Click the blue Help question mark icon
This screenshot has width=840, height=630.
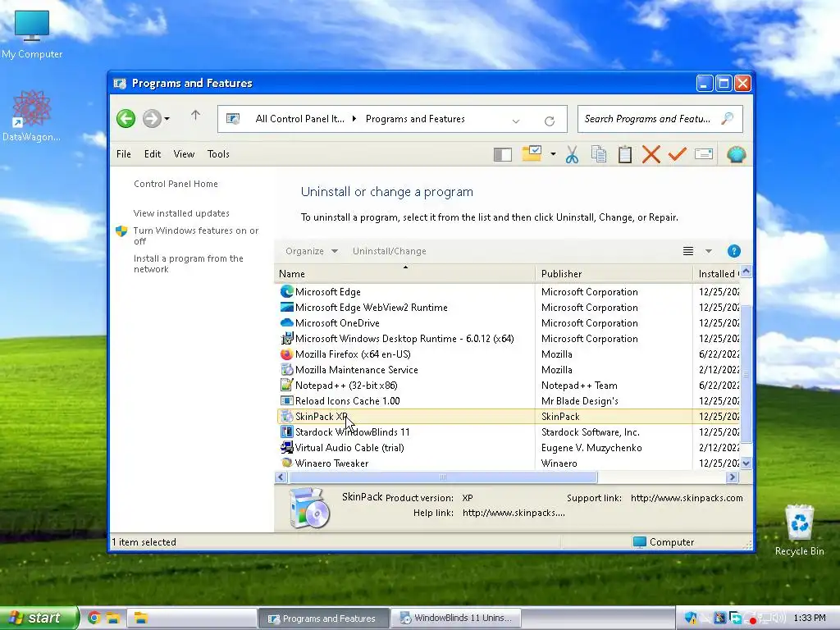tap(734, 251)
